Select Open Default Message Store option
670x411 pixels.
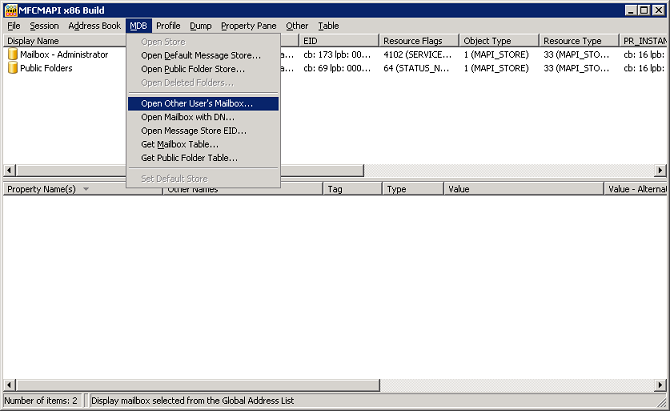pos(200,56)
